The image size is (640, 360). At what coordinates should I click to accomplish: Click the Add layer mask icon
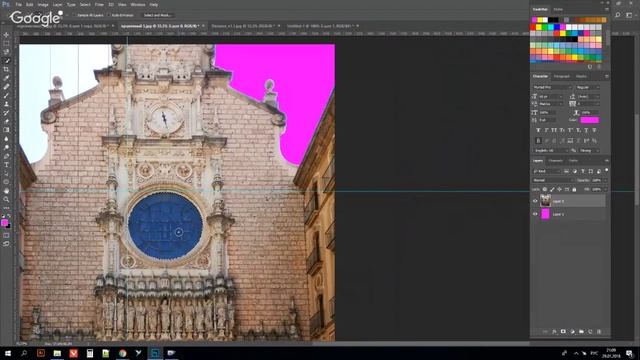click(x=563, y=331)
